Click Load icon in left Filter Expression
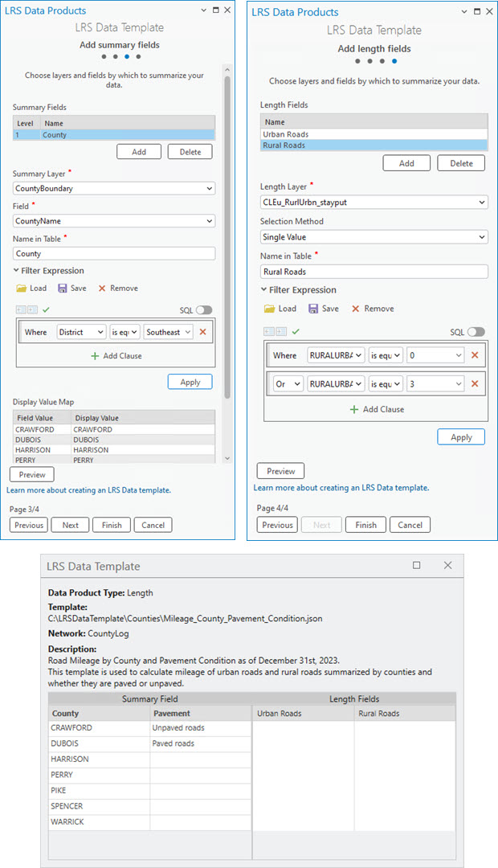Screen dimensions: 498x868 tap(22, 289)
